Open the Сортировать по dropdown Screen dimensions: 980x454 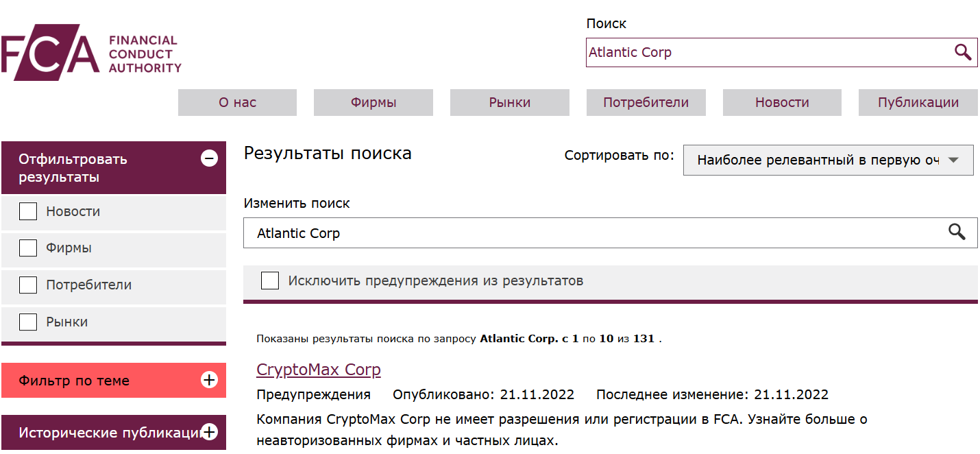[x=828, y=160]
